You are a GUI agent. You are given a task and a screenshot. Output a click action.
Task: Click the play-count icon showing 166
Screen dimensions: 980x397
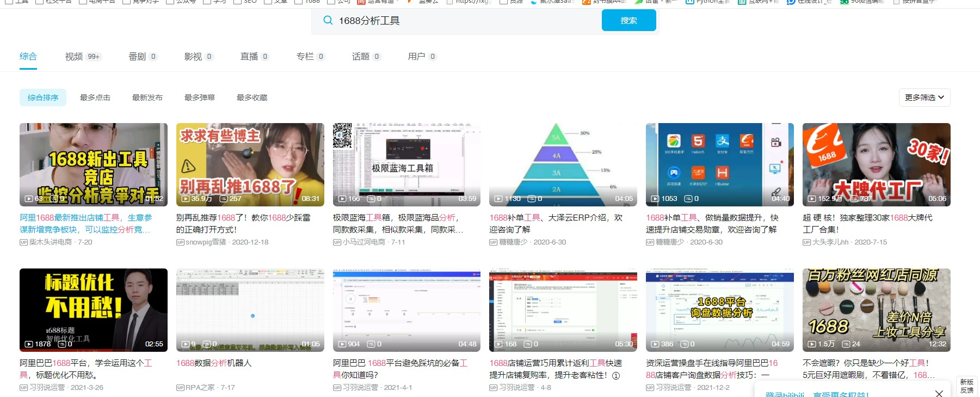[342, 199]
